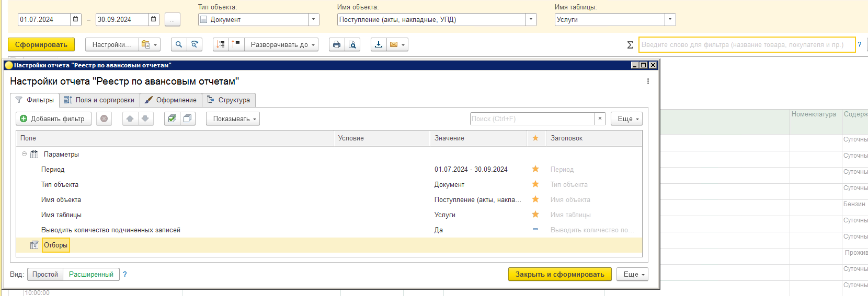
Task: Select the Простой view mode
Action: point(45,275)
